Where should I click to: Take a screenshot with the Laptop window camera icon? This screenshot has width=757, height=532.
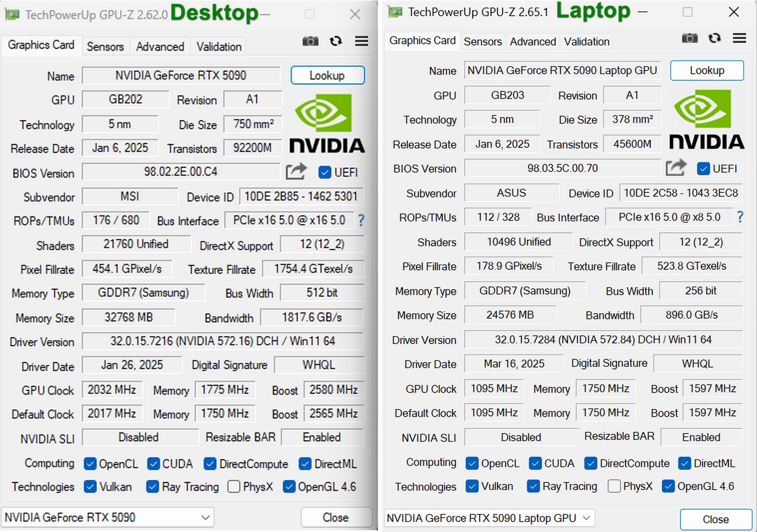pos(690,38)
